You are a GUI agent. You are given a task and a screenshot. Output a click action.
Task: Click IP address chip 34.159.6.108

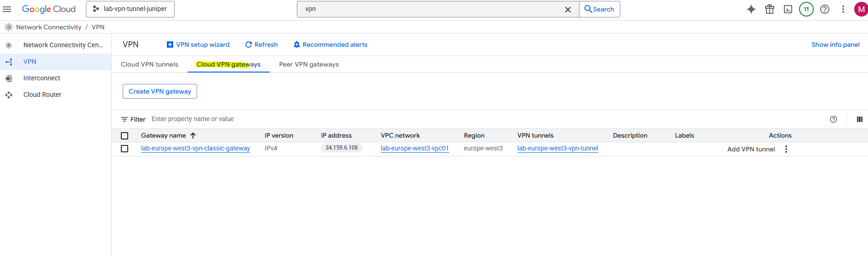[341, 148]
